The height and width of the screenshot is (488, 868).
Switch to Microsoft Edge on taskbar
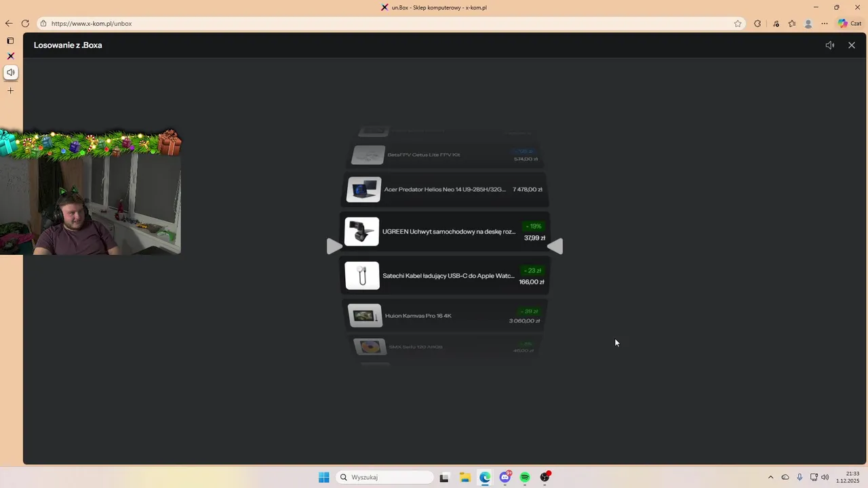click(x=485, y=477)
